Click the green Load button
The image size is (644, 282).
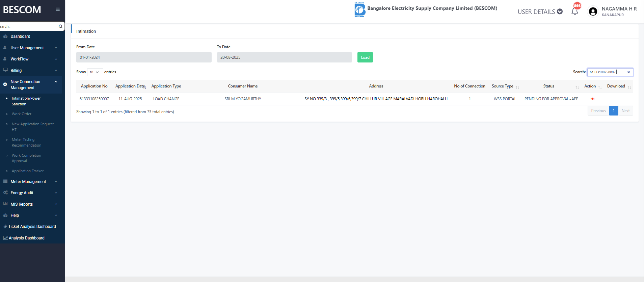pos(365,57)
